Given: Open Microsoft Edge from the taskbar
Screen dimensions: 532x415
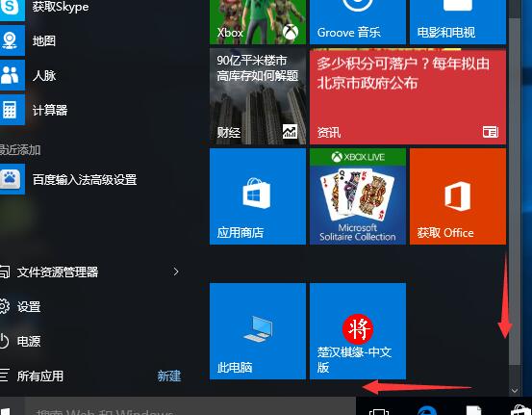Looking at the screenshot, I should point(427,409).
